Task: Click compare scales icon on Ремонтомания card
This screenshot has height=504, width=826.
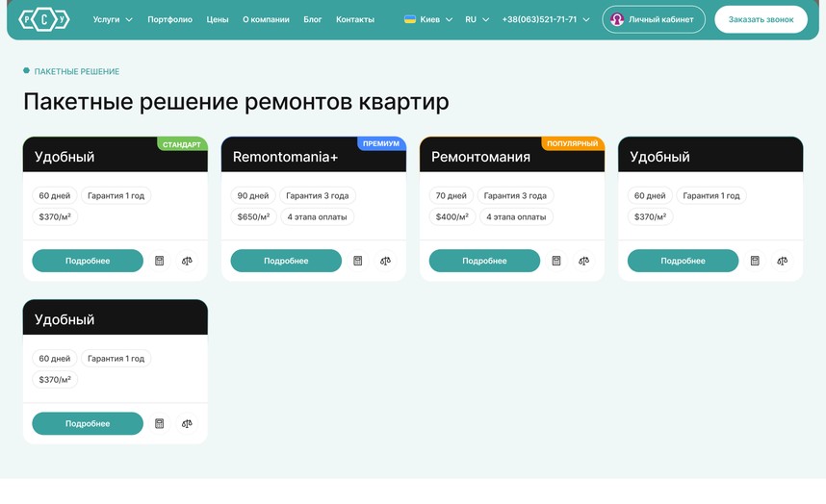Action: pos(583,261)
